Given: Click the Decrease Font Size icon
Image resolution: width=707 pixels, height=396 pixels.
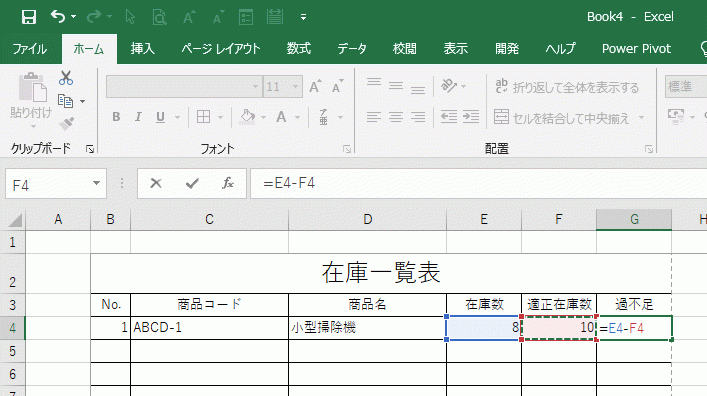Looking at the screenshot, I should coord(338,86).
